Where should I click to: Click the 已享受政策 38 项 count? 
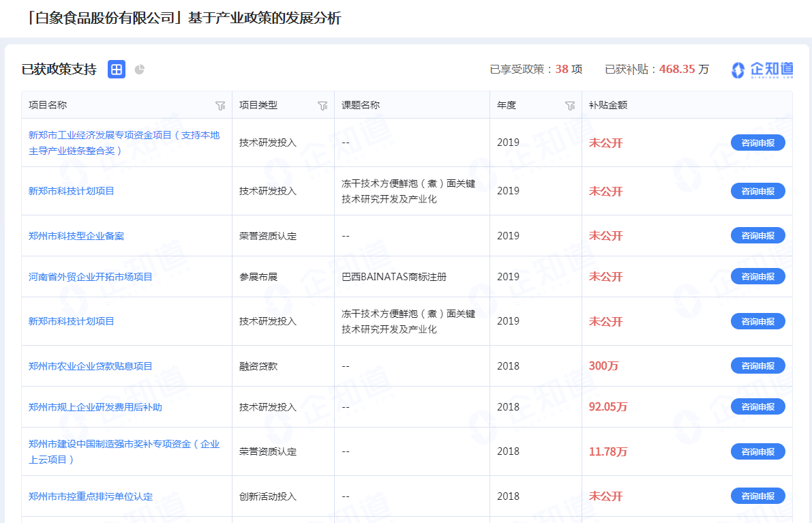point(536,70)
